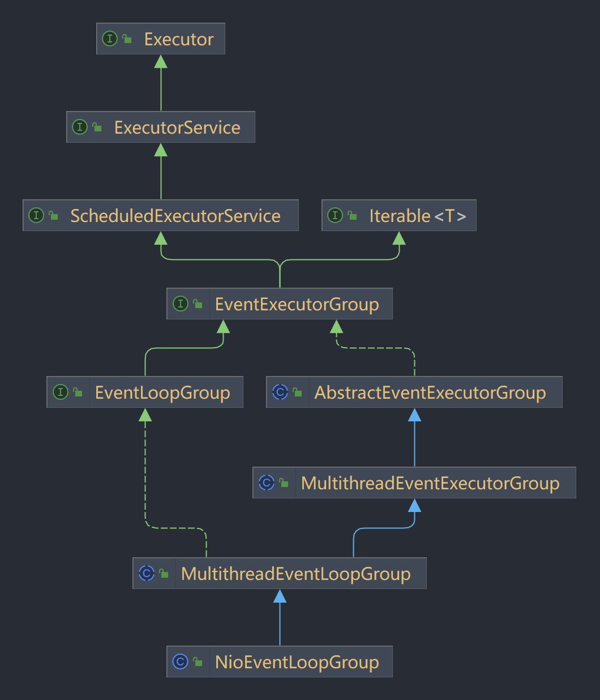This screenshot has height=700, width=600.
Task: Select the AbstractEventExecutorGroup label text
Action: pyautogui.click(x=430, y=392)
